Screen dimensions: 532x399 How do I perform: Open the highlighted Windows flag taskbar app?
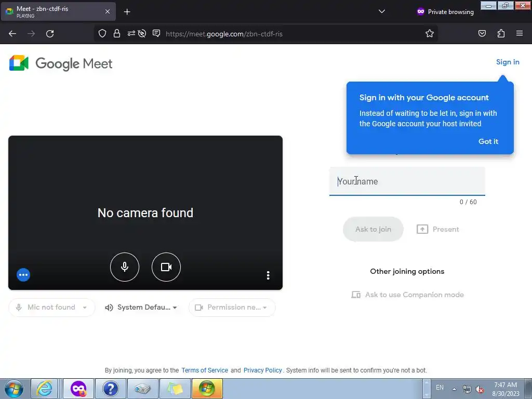(x=207, y=389)
